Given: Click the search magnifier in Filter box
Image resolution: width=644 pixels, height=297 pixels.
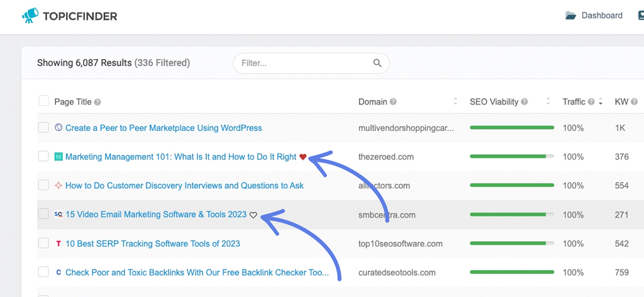Looking at the screenshot, I should tap(377, 64).
